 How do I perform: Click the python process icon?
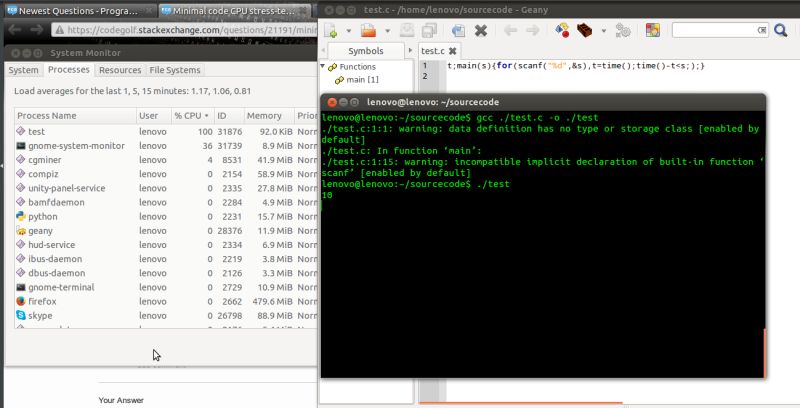[21, 216]
